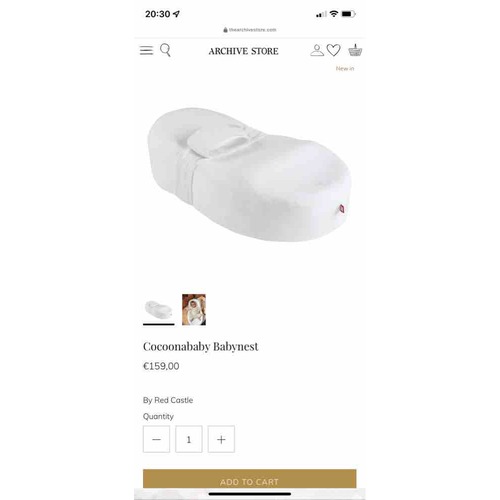The width and height of the screenshot is (500, 500).
Task: Click the quantity input field
Action: [x=189, y=439]
